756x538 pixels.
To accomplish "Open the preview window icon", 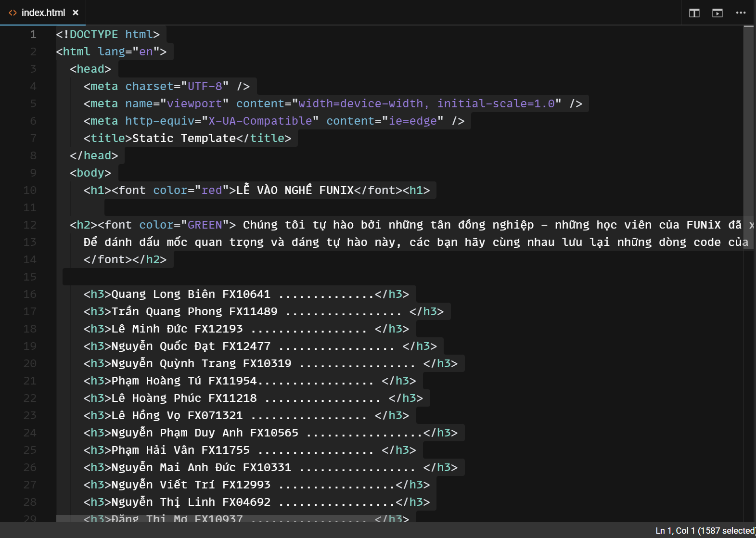I will click(x=717, y=13).
